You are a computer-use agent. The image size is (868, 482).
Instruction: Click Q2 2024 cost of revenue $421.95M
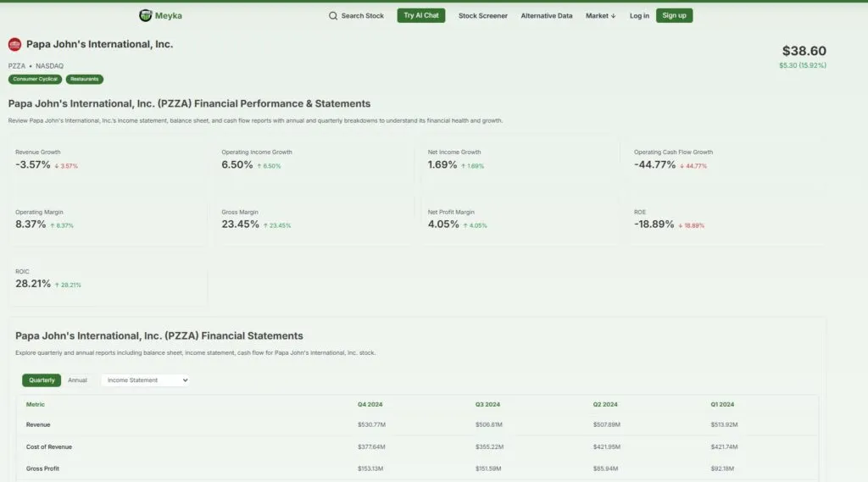click(607, 447)
